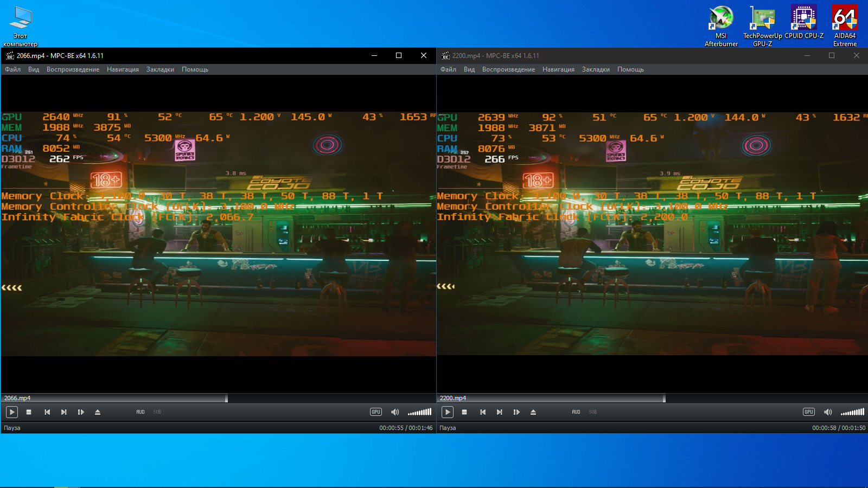Open the Файл menu in 2066.mp4 window
The width and height of the screenshot is (868, 488).
click(12, 69)
